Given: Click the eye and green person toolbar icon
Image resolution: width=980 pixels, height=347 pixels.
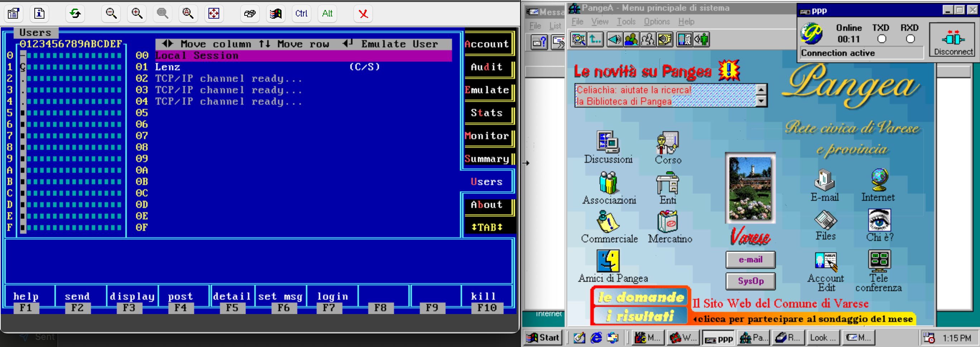Looking at the screenshot, I should coord(701,40).
